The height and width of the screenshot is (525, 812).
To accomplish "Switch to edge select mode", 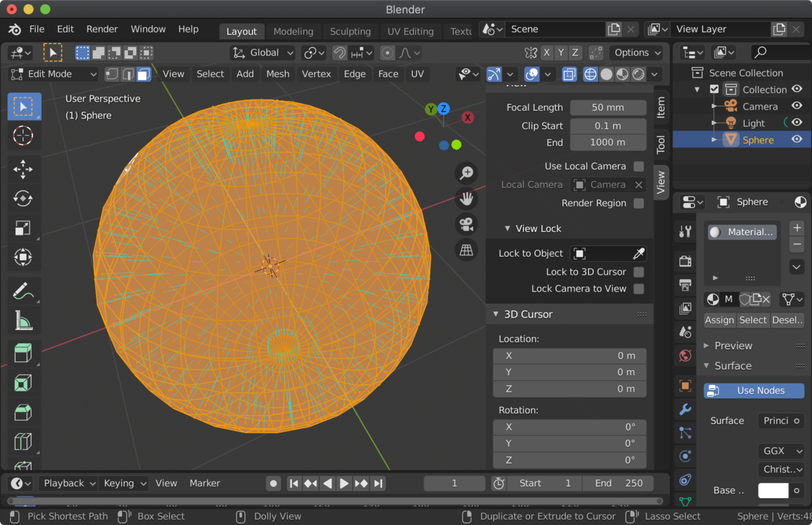I will point(128,74).
